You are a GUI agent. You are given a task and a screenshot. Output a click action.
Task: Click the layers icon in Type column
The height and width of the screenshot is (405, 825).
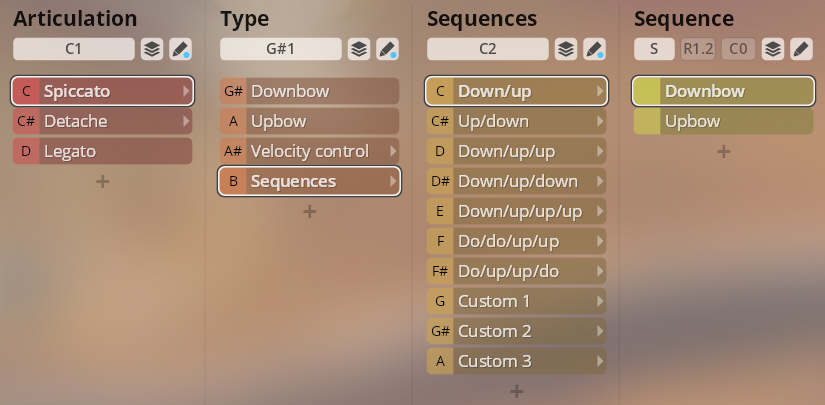[358, 49]
